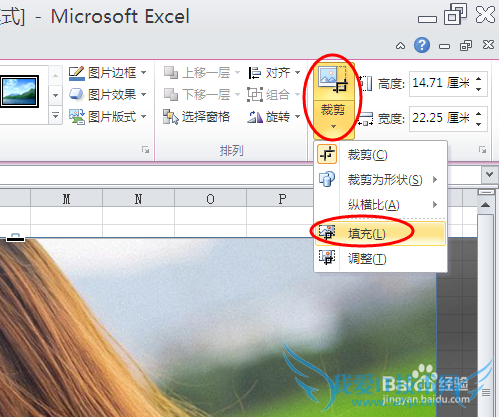Increase the width value with up arrow
Image resolution: width=499 pixels, height=417 pixels.
[x=479, y=114]
